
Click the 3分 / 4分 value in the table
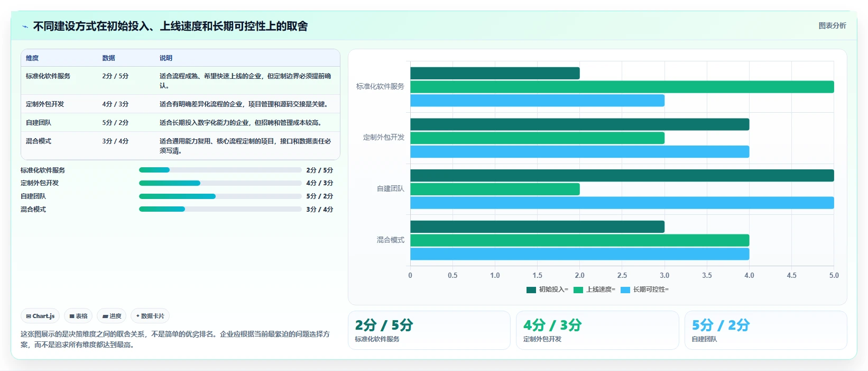coord(115,141)
